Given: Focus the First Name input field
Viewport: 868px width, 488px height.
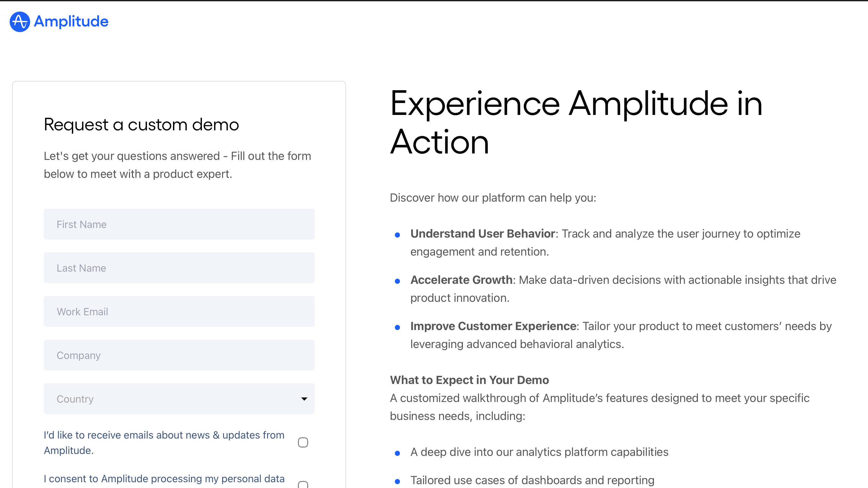Looking at the screenshot, I should [179, 224].
